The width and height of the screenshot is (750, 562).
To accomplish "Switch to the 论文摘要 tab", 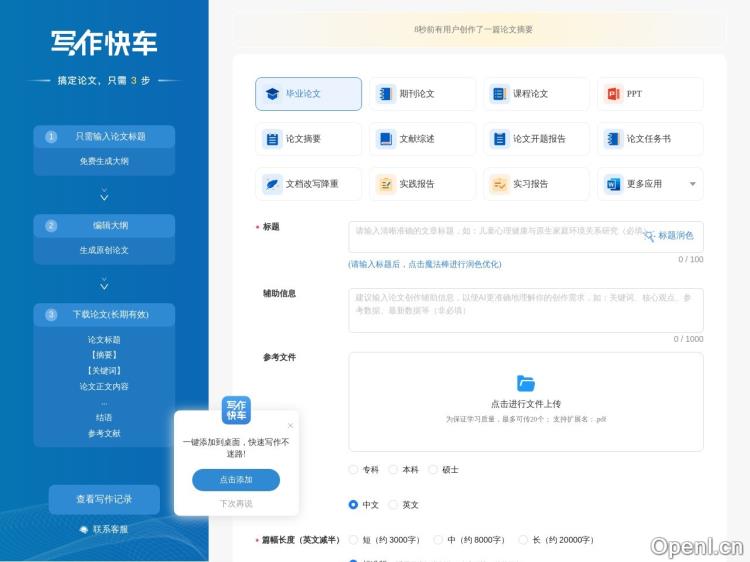I will tap(309, 139).
